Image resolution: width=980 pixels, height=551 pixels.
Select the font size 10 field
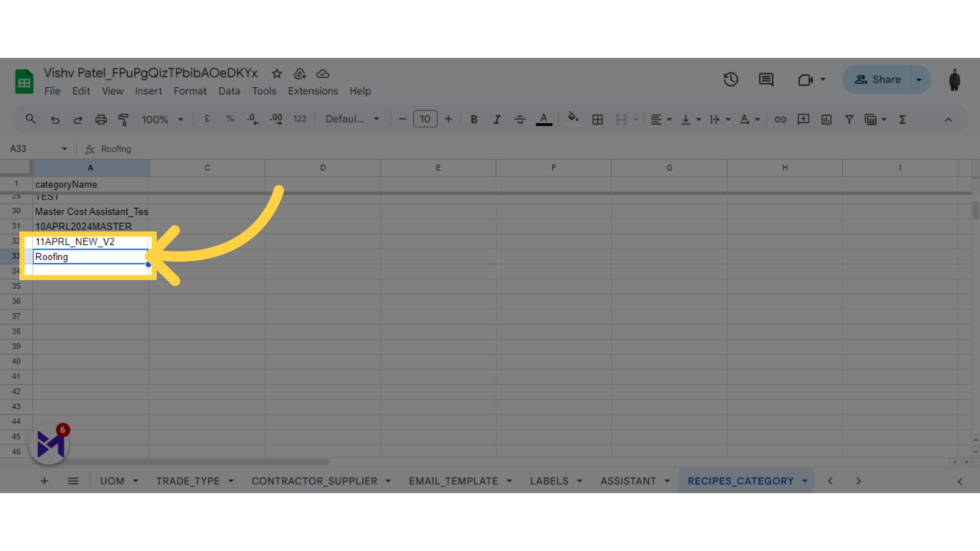[x=425, y=120]
